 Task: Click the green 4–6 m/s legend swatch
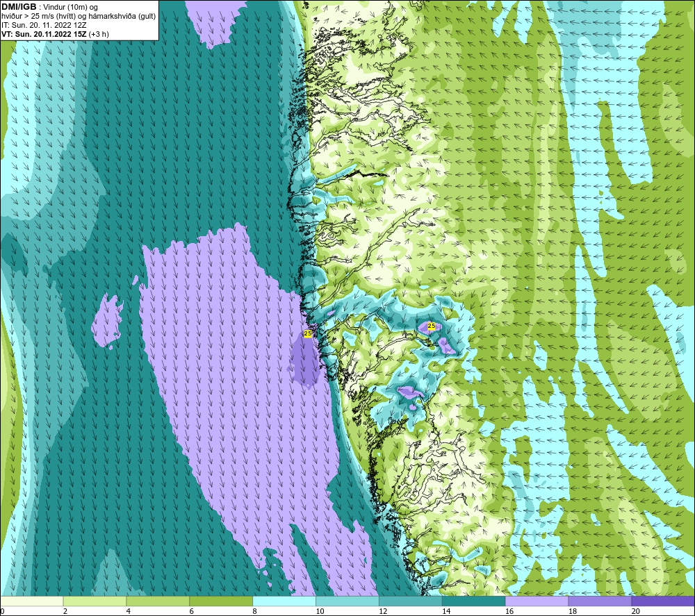point(158,601)
